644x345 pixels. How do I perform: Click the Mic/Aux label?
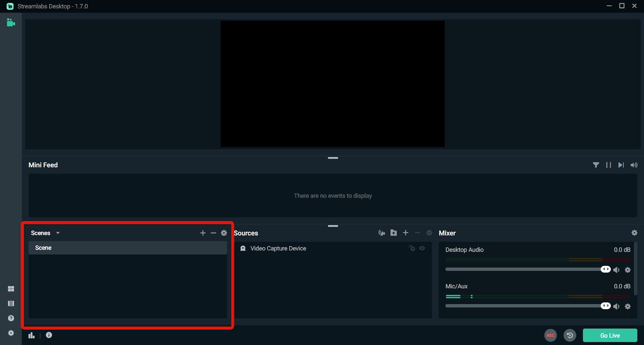456,286
